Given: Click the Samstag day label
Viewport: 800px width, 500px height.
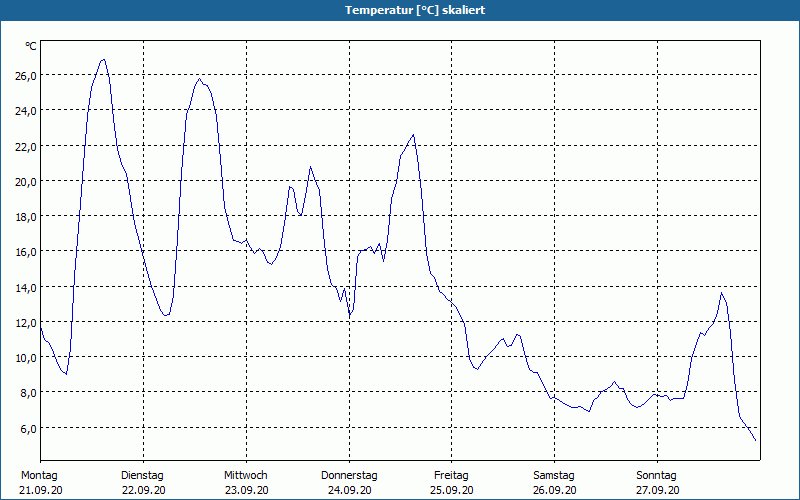Looking at the screenshot, I should coord(554,476).
